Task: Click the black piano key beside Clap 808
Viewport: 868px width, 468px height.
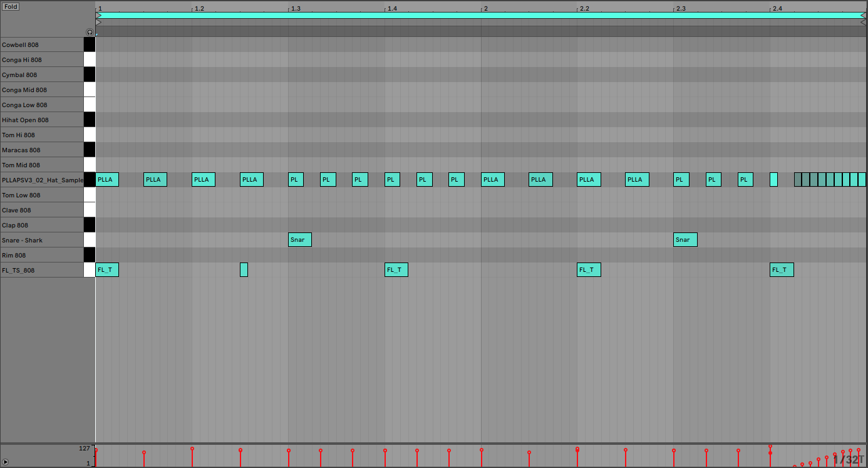Action: coord(90,225)
